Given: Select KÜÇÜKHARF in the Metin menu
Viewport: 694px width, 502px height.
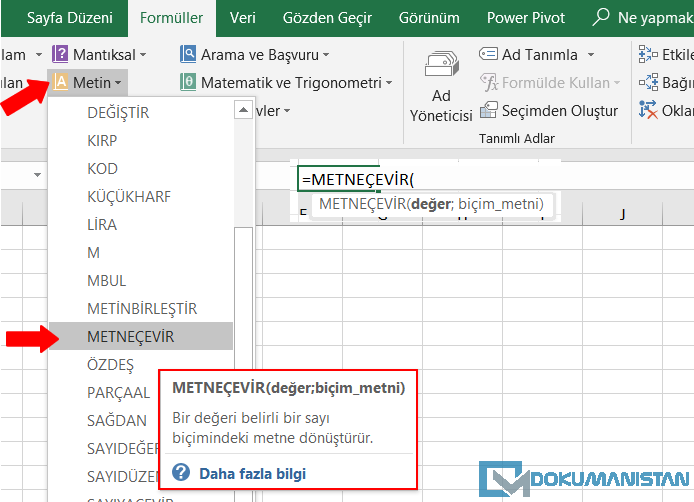Looking at the screenshot, I should (141, 197).
